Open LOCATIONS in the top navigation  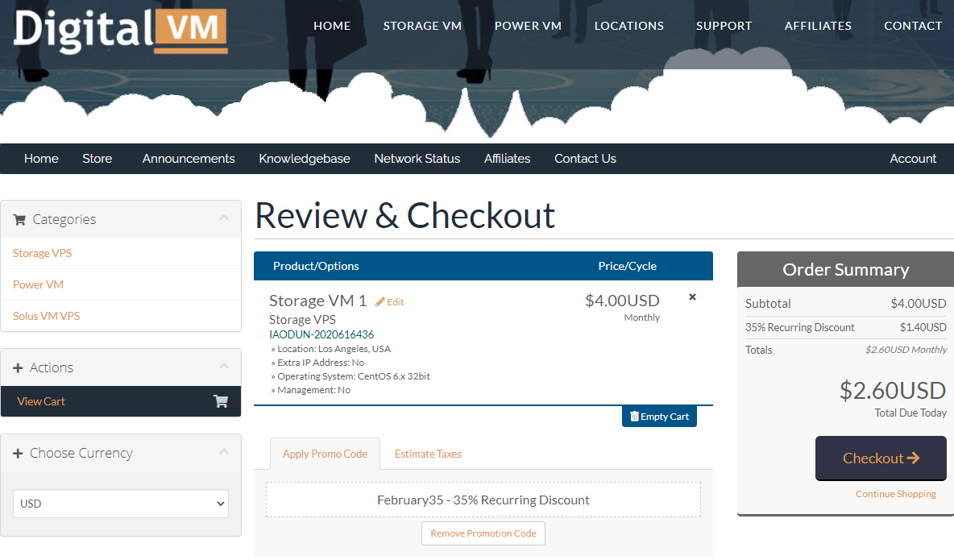[629, 26]
